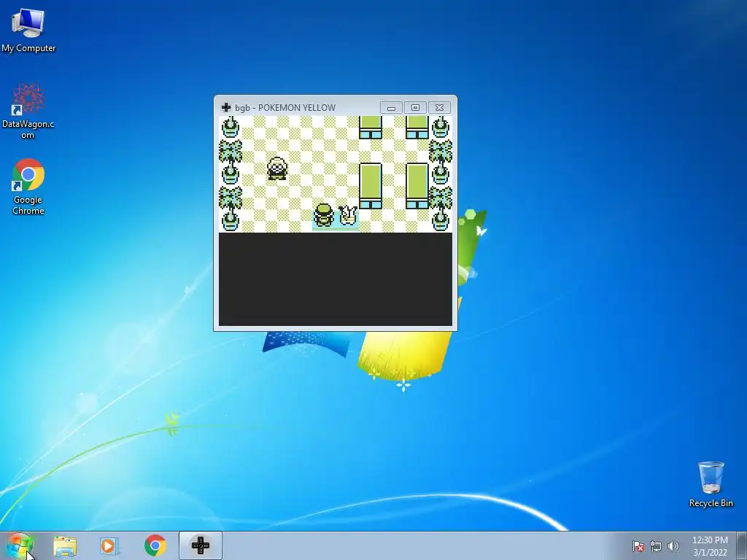The width and height of the screenshot is (747, 560).
Task: Select the bgb emulator taskbar button
Action: pyautogui.click(x=201, y=545)
